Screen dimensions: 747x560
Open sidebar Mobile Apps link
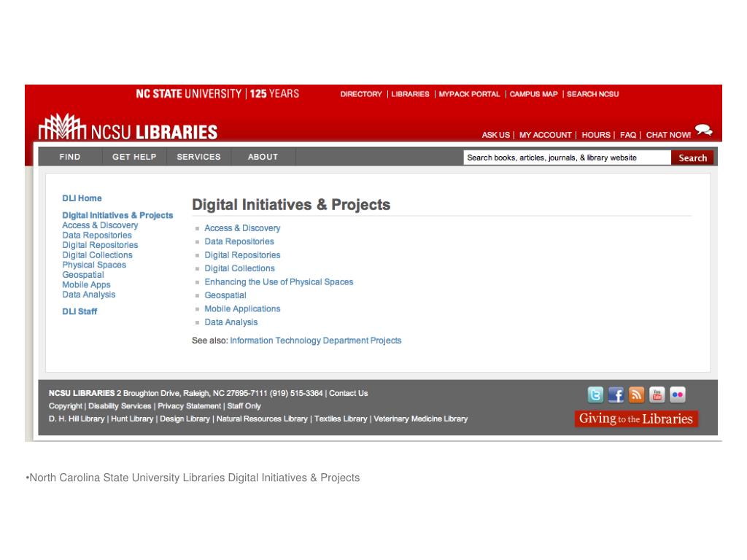(86, 285)
